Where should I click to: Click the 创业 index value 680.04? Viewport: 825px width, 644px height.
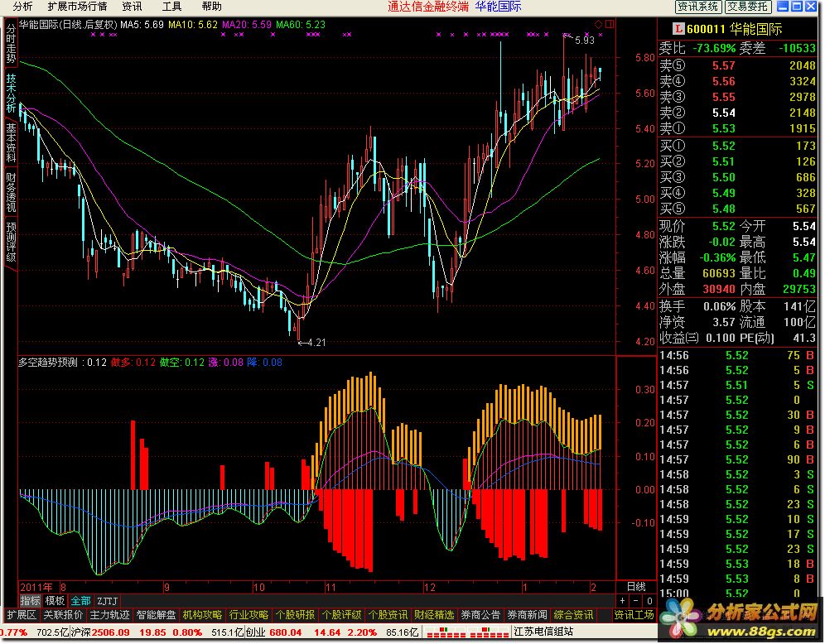point(285,632)
